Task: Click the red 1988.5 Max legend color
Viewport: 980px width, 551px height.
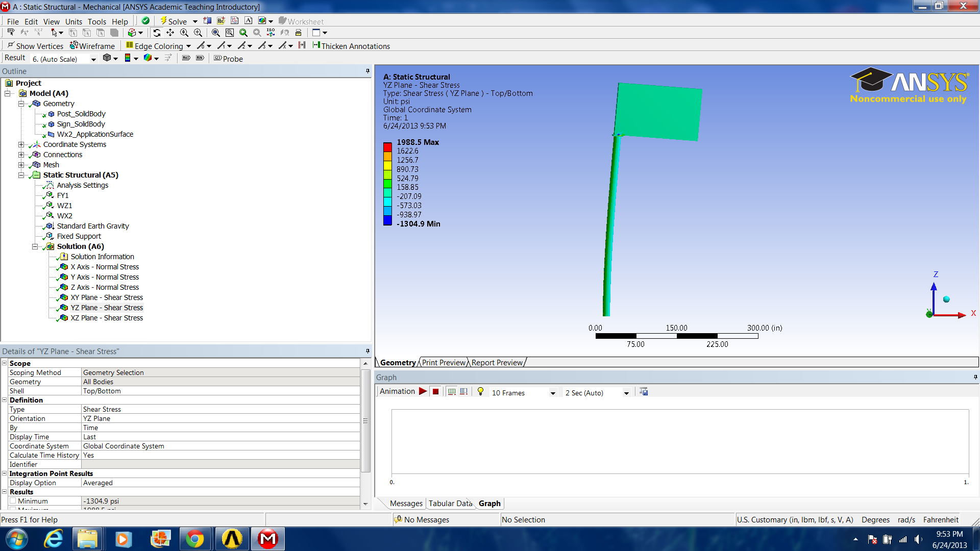Action: (x=387, y=147)
